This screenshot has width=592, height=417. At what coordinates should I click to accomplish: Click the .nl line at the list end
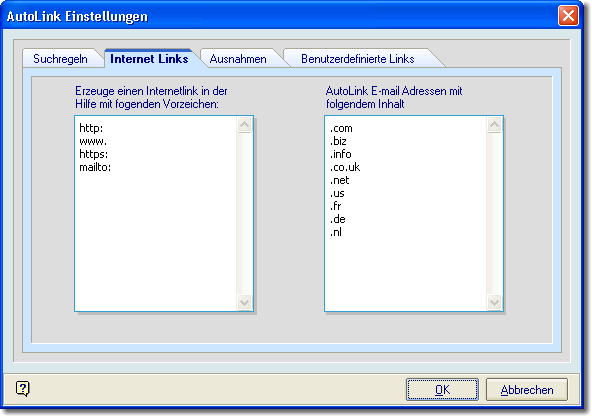336,232
